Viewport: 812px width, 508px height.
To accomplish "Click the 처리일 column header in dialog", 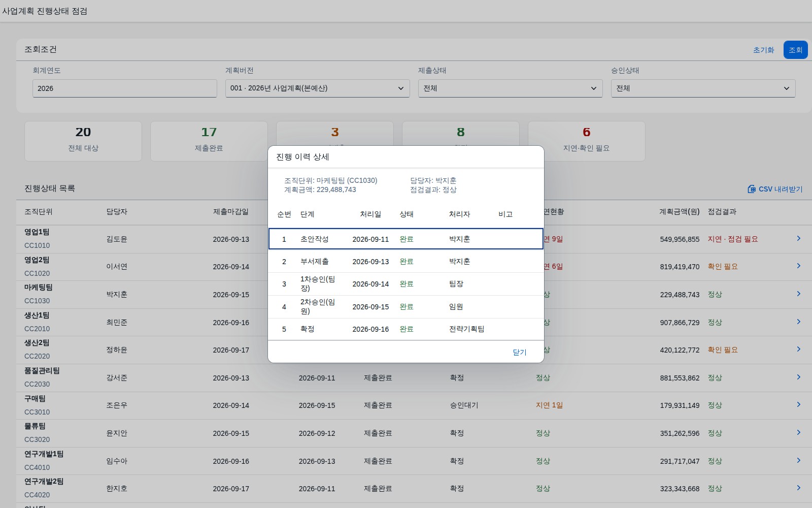I will pos(370,214).
